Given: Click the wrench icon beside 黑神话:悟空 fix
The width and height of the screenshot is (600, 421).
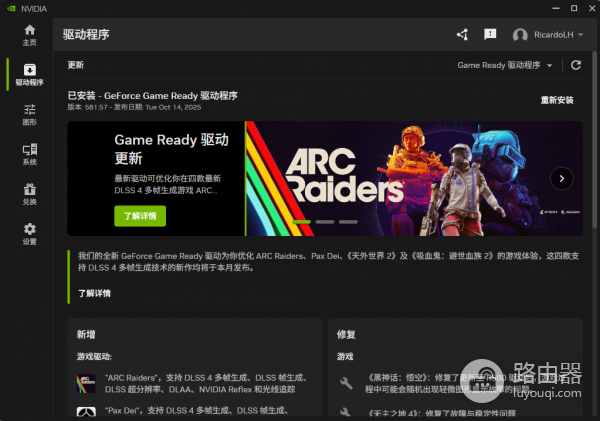Looking at the screenshot, I should click(x=346, y=383).
